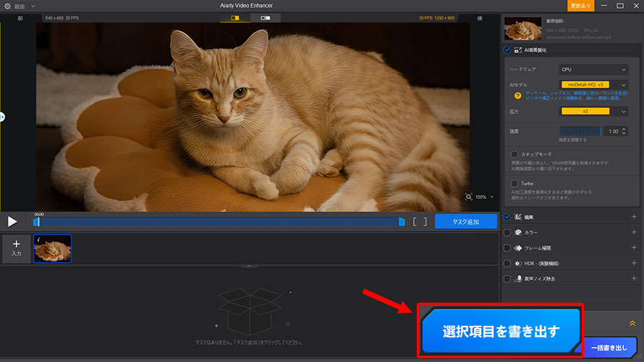Click the video info thumbnail in the right panel
Image resolution: width=644 pixels, height=362 pixels.
[x=523, y=28]
